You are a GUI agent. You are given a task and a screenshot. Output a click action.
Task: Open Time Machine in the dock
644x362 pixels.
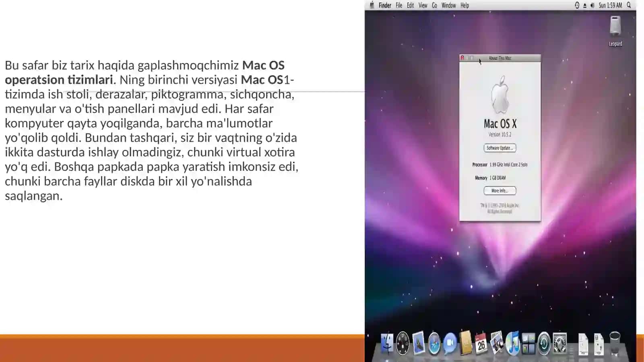(544, 343)
